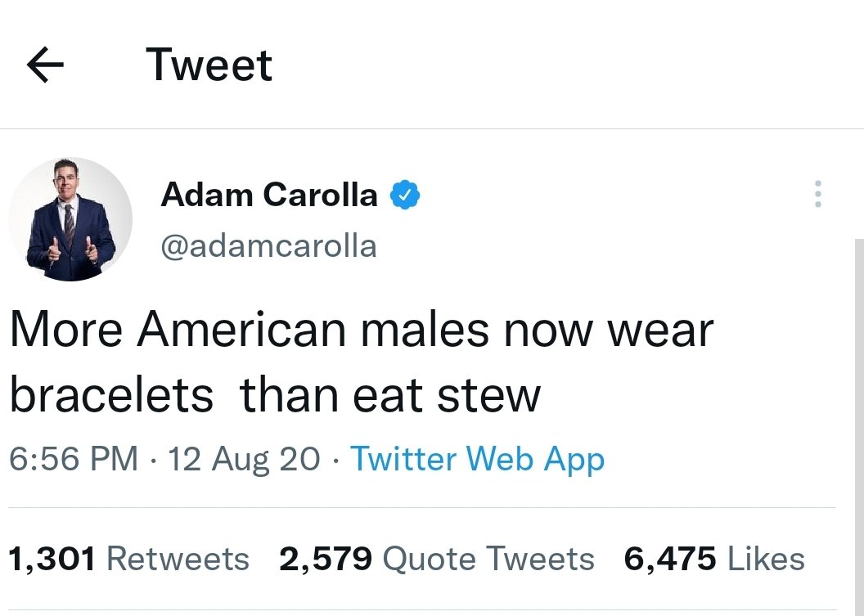Image resolution: width=864 pixels, height=616 pixels.
Task: View the Retweets label list
Action: (x=178, y=559)
